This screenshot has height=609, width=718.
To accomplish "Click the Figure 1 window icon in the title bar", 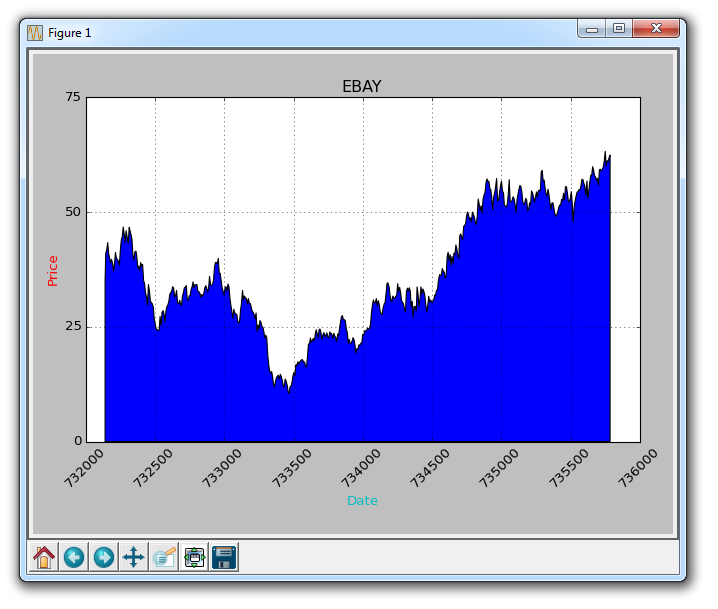I will [35, 32].
